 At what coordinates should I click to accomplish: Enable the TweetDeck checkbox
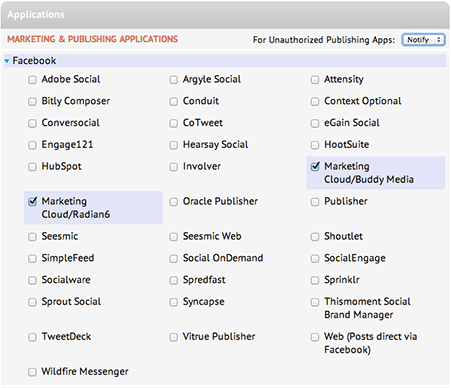point(32,337)
